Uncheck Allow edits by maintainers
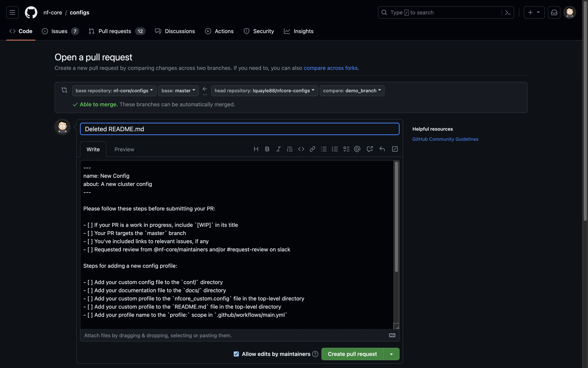 click(236, 354)
